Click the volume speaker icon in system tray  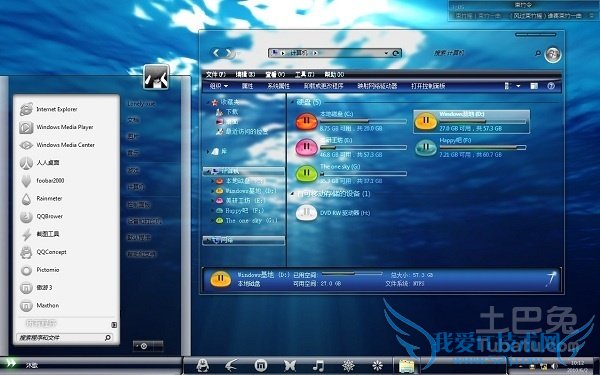point(554,367)
